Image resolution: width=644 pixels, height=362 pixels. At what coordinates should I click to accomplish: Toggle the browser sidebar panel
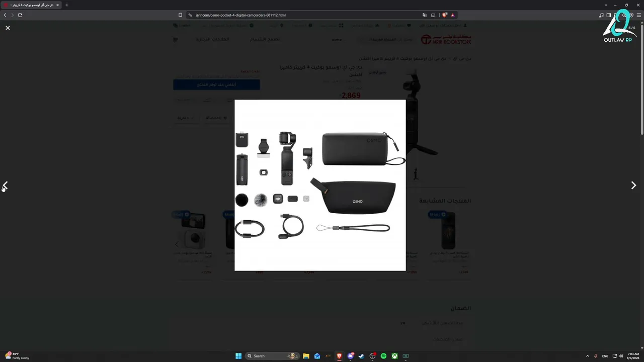609,15
